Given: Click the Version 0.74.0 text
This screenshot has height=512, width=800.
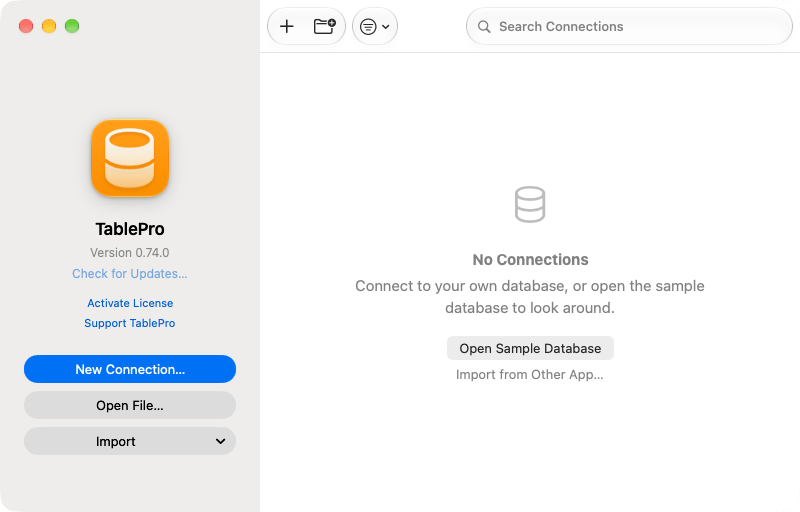Looking at the screenshot, I should click(x=130, y=253).
